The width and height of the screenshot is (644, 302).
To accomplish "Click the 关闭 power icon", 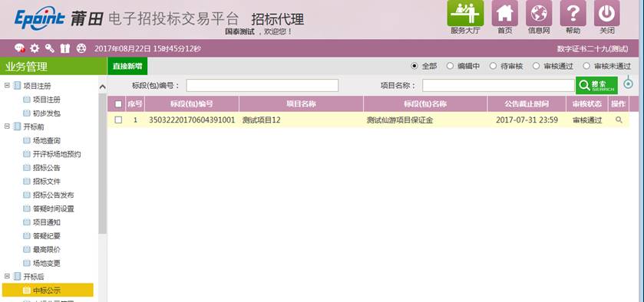I will coord(607,14).
